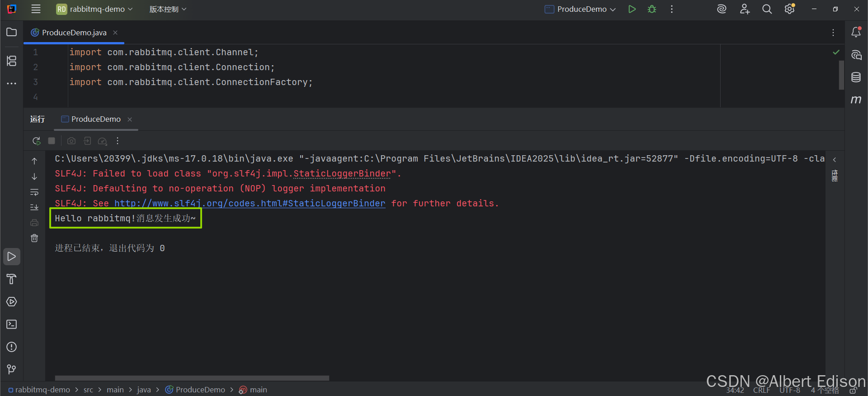This screenshot has width=868, height=396.
Task: Open the Terminal tool window
Action: click(x=12, y=324)
